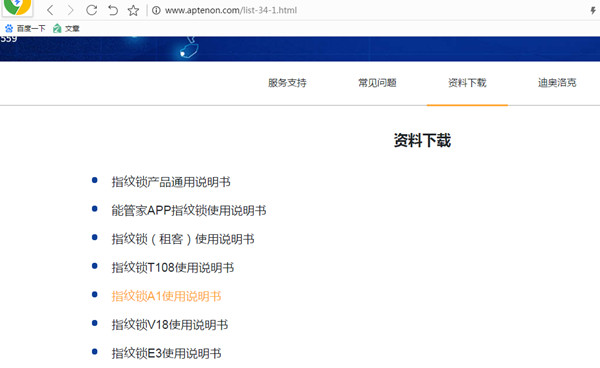This screenshot has height=368, width=600.
Task: Select the 资料下载 tab
Action: 467,83
